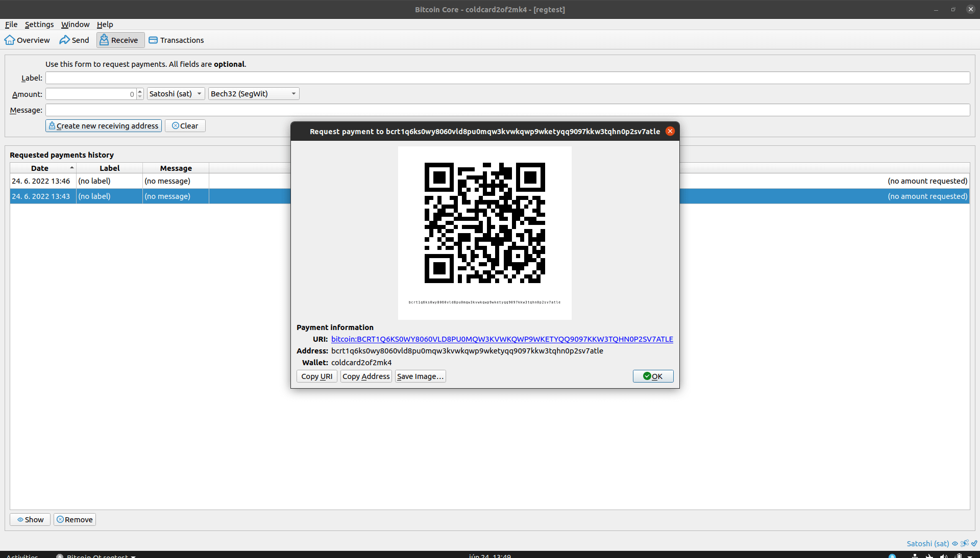980x558 pixels.
Task: Decrease amount with stepper down arrow
Action: click(x=140, y=97)
